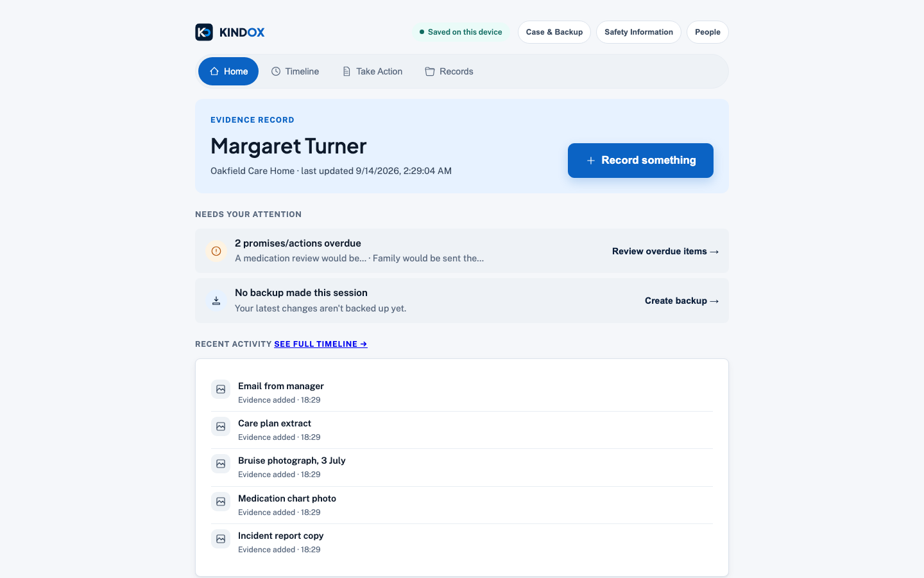Switch to the Take Action tab
The image size is (924, 578).
(x=372, y=71)
